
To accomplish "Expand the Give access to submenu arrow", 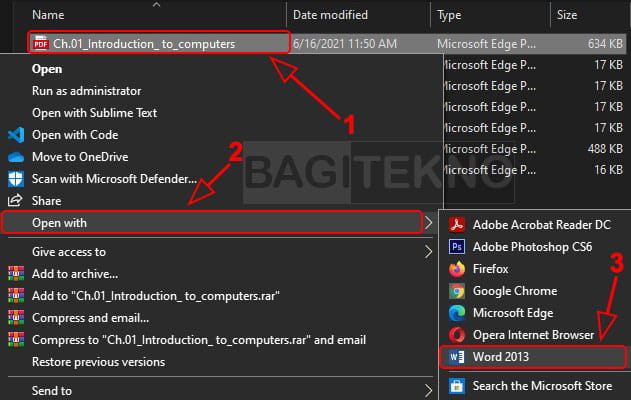I will [429, 252].
